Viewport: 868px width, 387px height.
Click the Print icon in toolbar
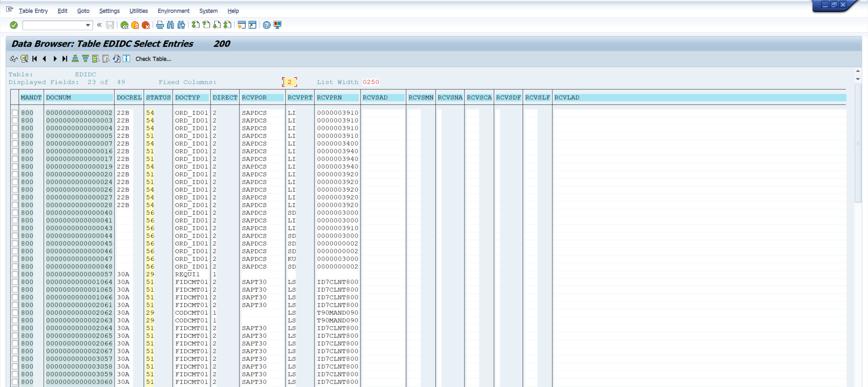point(160,25)
